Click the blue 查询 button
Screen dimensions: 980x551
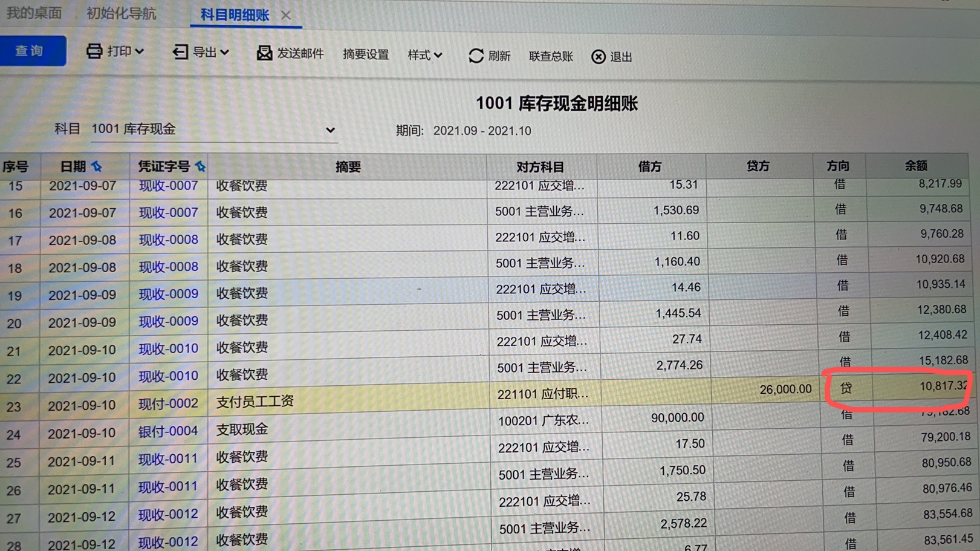point(32,51)
